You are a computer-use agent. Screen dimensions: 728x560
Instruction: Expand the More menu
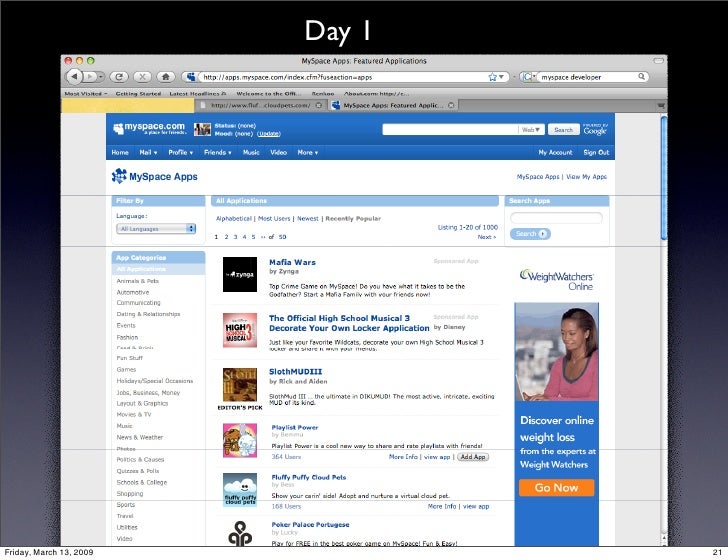[307, 152]
